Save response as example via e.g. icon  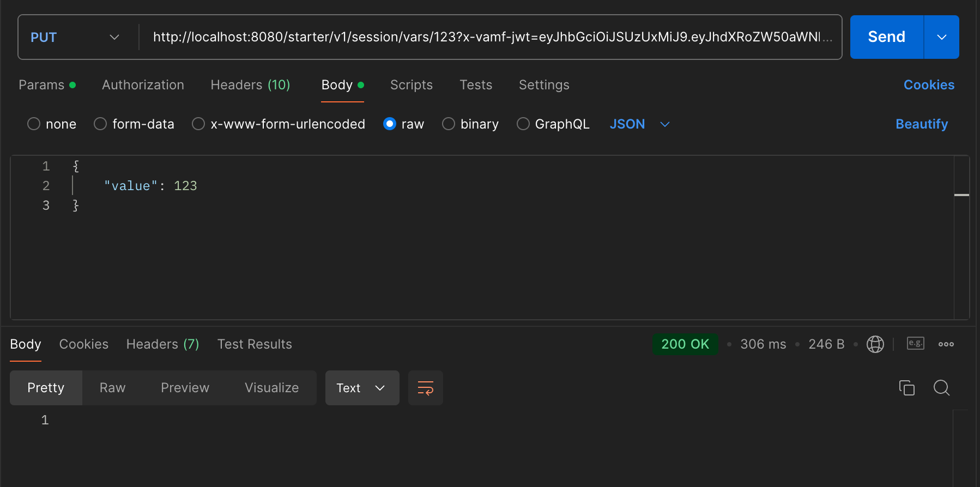(915, 344)
